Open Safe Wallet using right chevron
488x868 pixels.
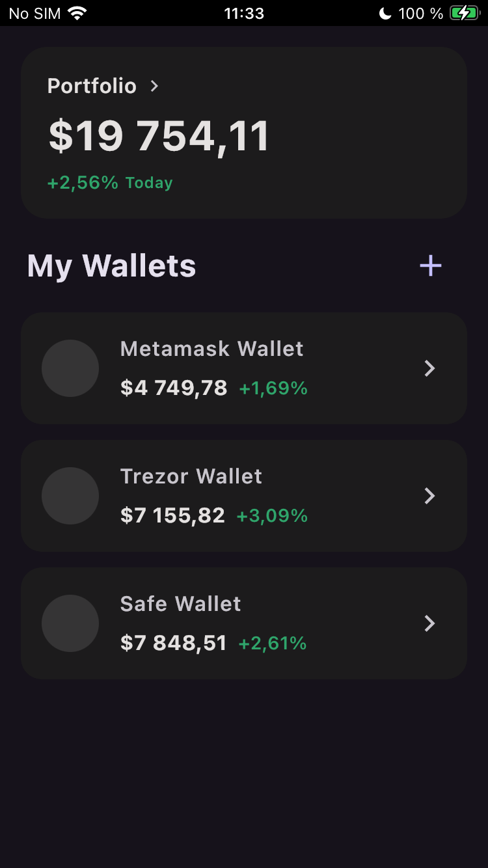pos(429,623)
